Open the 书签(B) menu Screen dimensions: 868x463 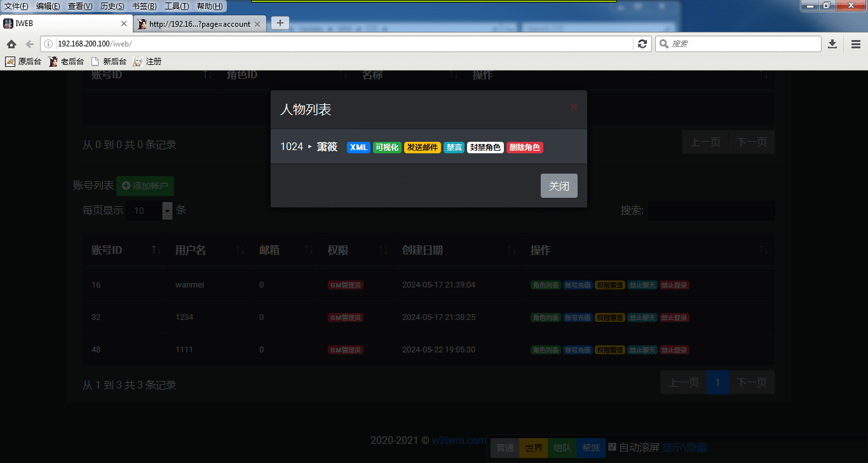(144, 6)
